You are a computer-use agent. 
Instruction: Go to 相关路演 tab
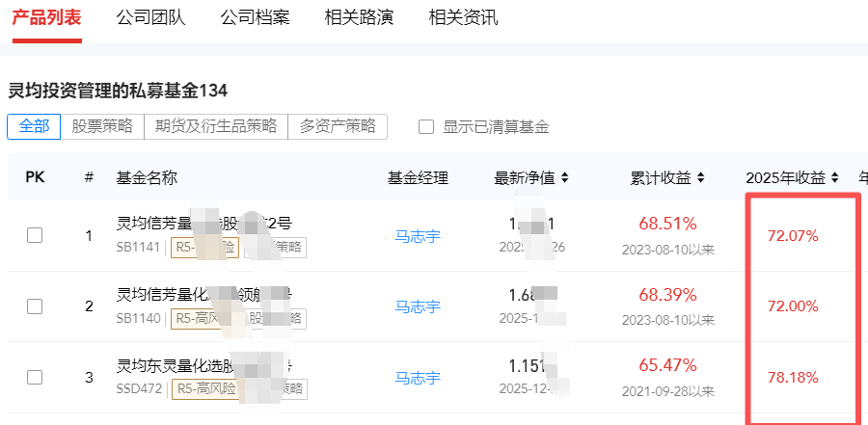point(359,18)
